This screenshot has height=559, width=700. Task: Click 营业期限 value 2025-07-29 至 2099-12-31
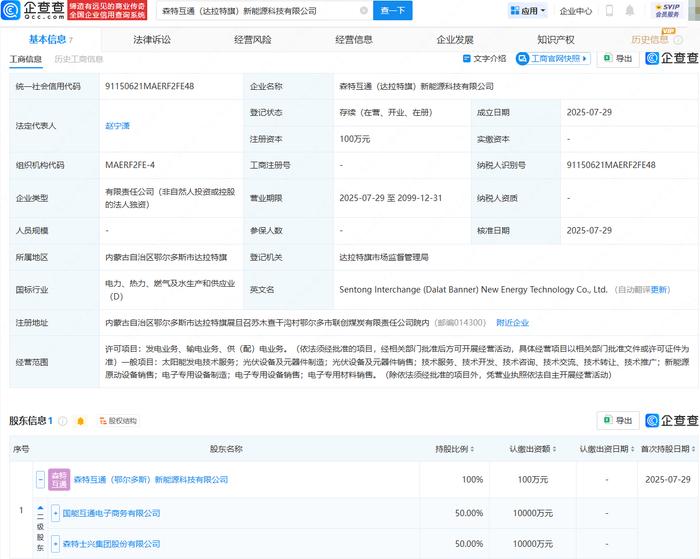(391, 198)
